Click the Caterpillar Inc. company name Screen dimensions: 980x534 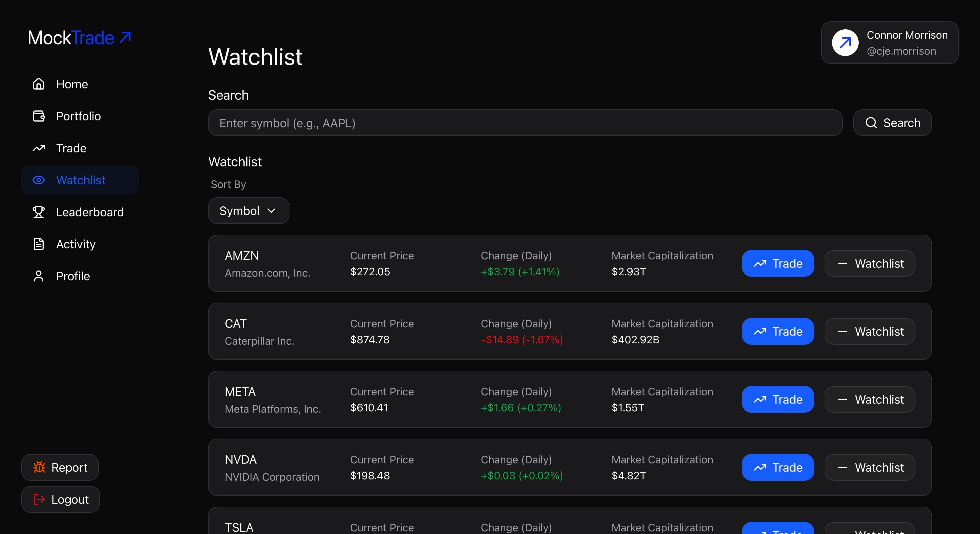pyautogui.click(x=259, y=341)
